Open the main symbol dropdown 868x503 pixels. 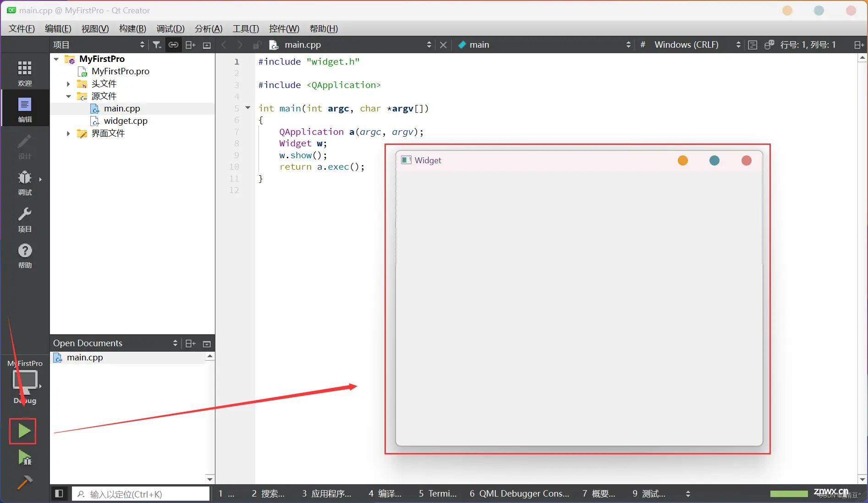pos(544,45)
